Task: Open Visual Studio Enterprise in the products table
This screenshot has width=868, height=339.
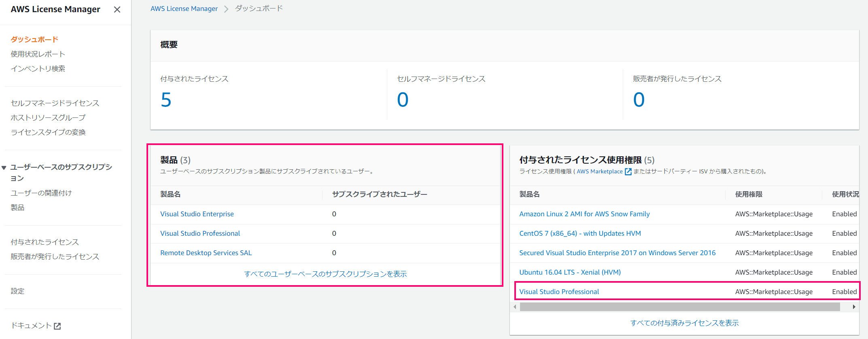Action: click(x=197, y=214)
